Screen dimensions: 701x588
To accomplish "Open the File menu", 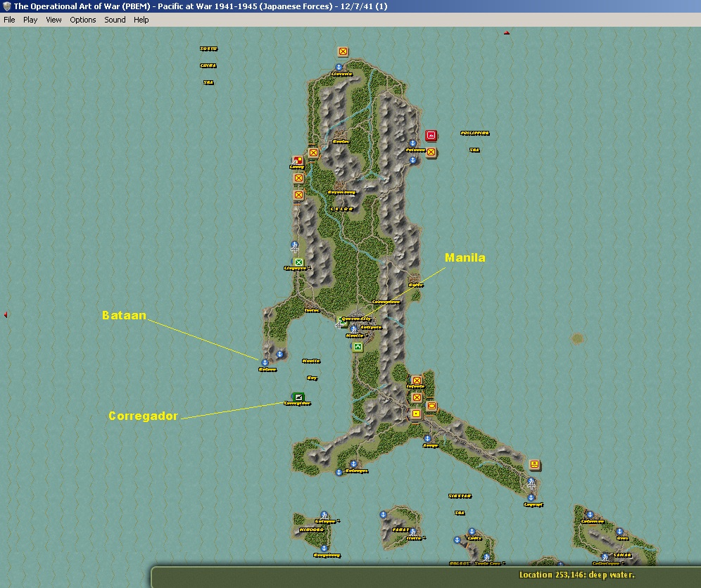I will (9, 20).
